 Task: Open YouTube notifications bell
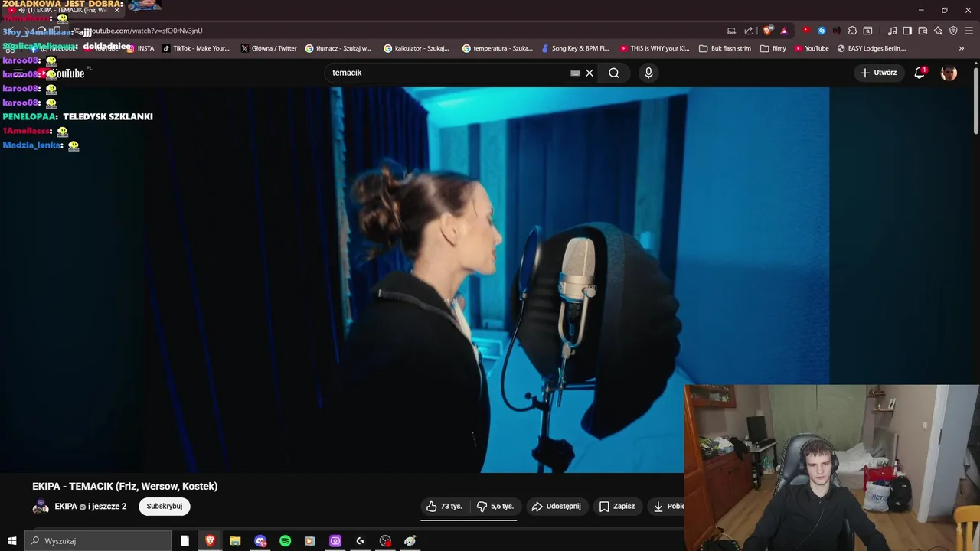[x=920, y=73]
